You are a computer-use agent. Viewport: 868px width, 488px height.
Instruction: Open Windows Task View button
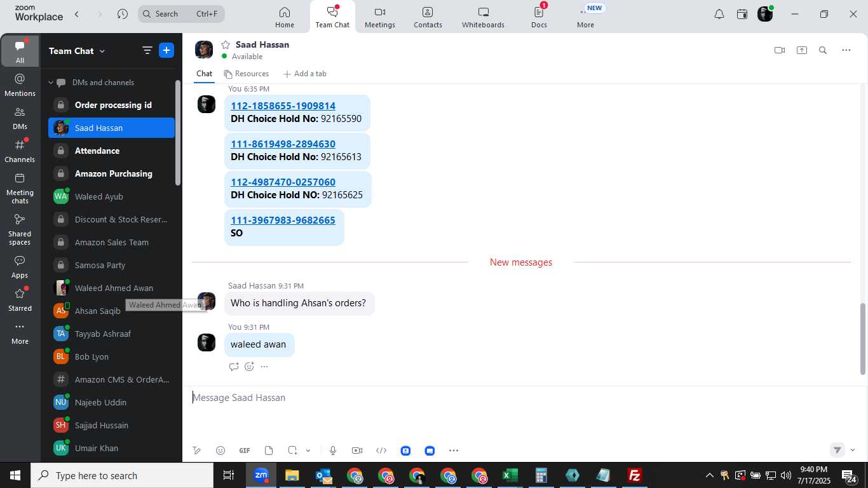pyautogui.click(x=229, y=475)
